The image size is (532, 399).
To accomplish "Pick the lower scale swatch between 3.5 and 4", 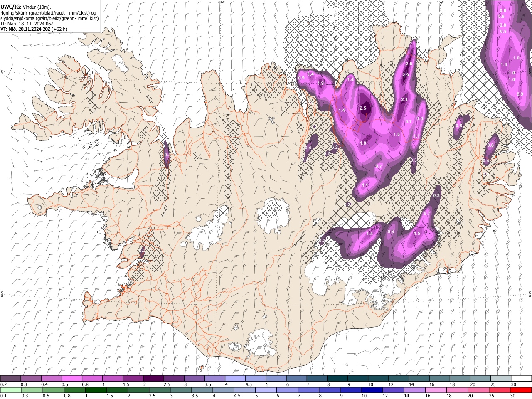I will point(202,390).
